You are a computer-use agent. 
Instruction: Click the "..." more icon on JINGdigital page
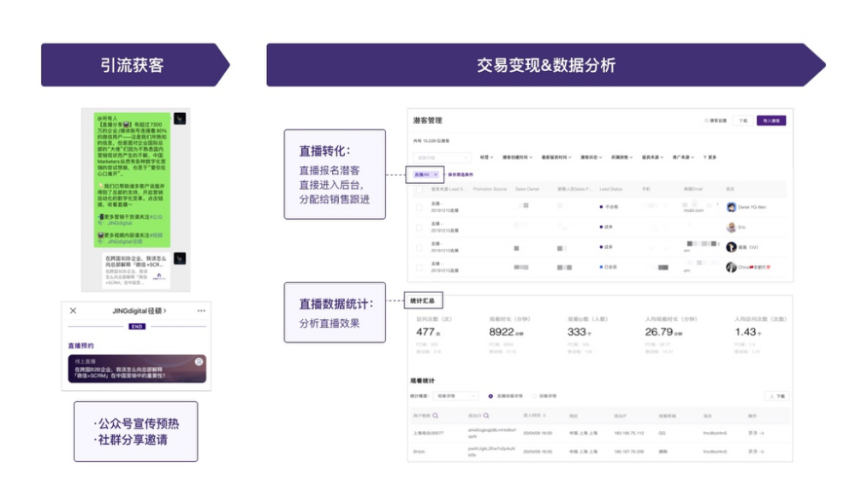pos(201,311)
